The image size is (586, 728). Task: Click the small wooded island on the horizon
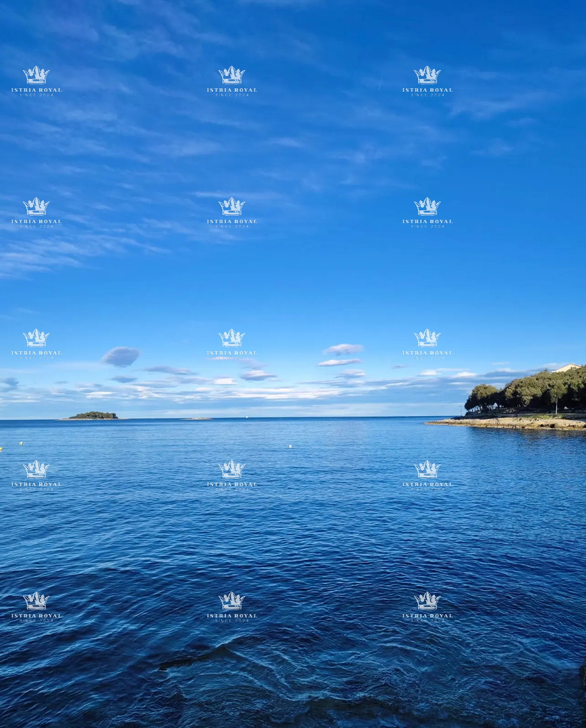click(93, 415)
